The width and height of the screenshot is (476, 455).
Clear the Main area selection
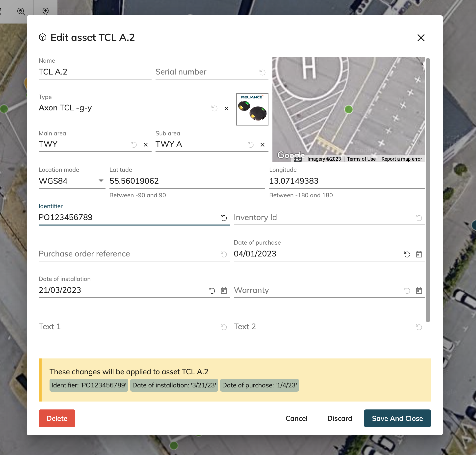[x=146, y=145]
